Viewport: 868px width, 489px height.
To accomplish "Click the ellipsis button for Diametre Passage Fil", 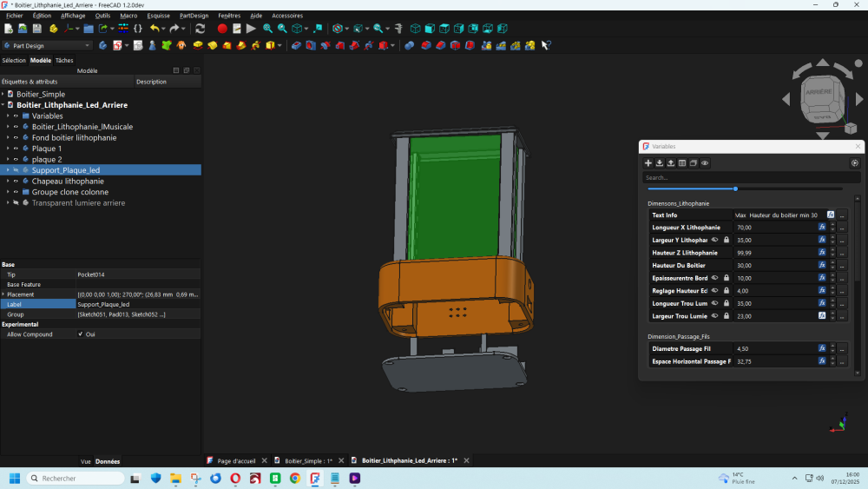I will (x=842, y=348).
